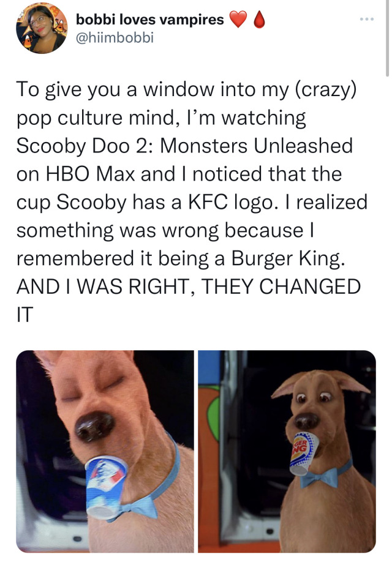Open the left Scooby image with KFC cup
Screen dimensions: 392x562
105,451
